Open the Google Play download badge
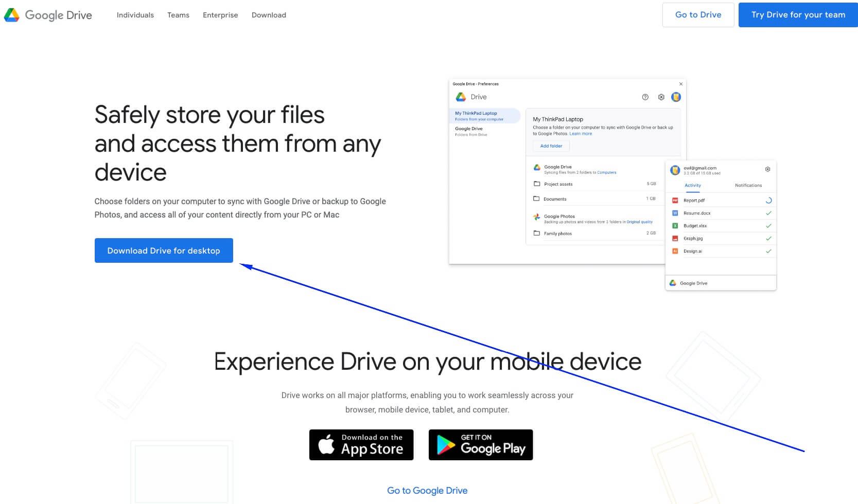Screen dimensions: 858x504 (481, 445)
